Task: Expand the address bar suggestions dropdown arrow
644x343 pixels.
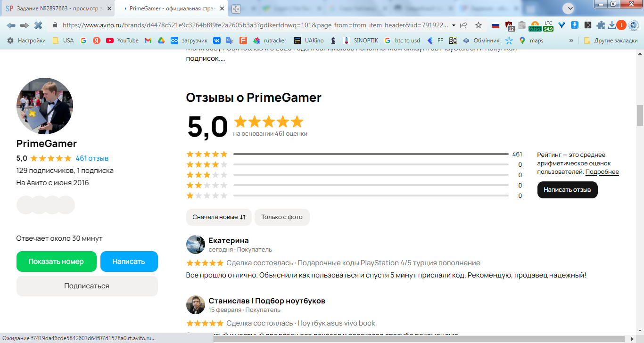Action: click(454, 25)
